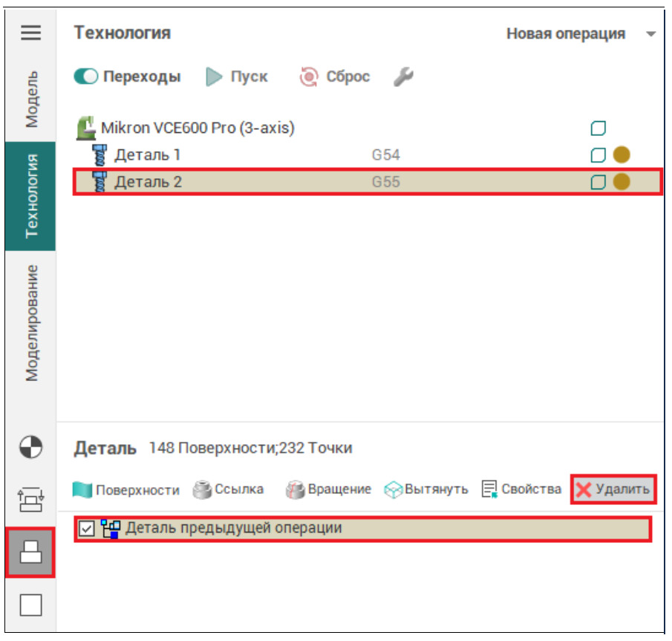The width and height of the screenshot is (672, 641).
Task: Select Mikron VCE600 Pro machine node
Action: coord(197,128)
